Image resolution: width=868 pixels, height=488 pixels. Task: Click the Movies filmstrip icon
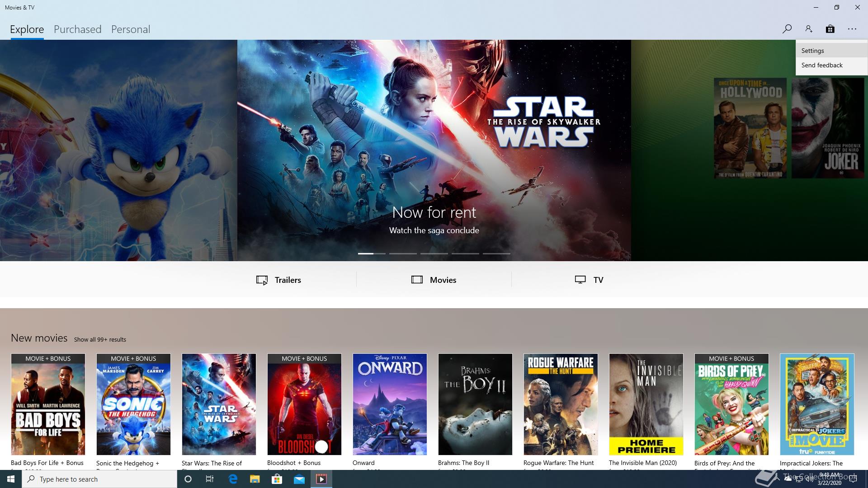coord(417,280)
